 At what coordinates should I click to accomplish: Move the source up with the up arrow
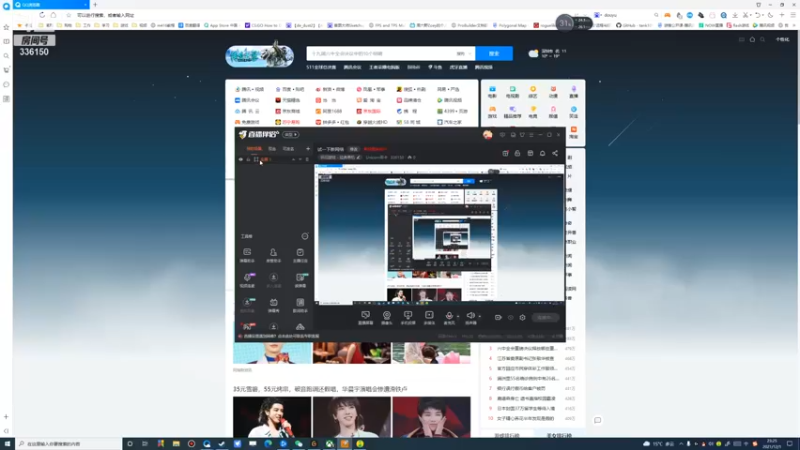tap(293, 160)
